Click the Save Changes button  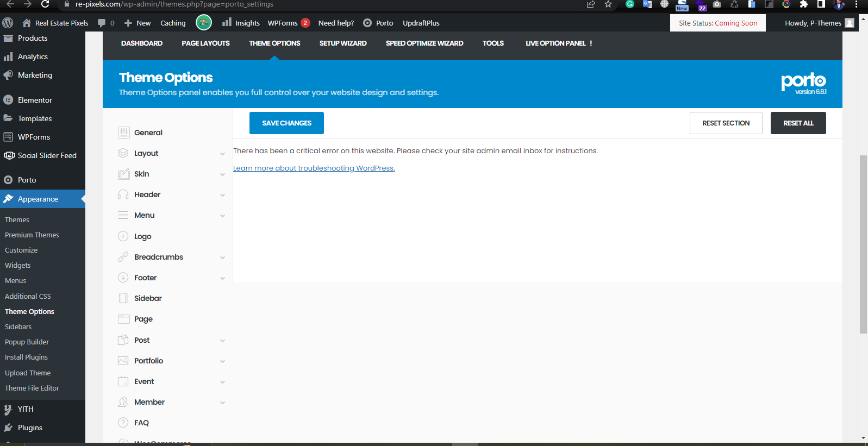pos(286,123)
